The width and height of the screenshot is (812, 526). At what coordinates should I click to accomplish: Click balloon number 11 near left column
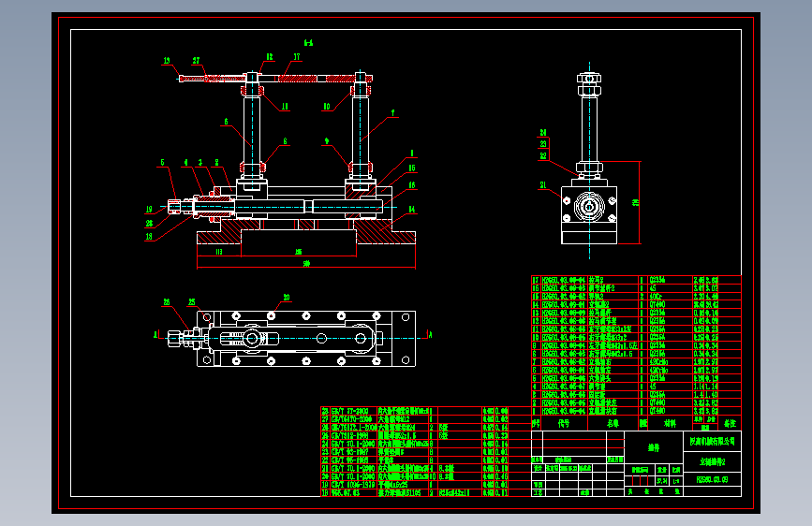[285, 107]
